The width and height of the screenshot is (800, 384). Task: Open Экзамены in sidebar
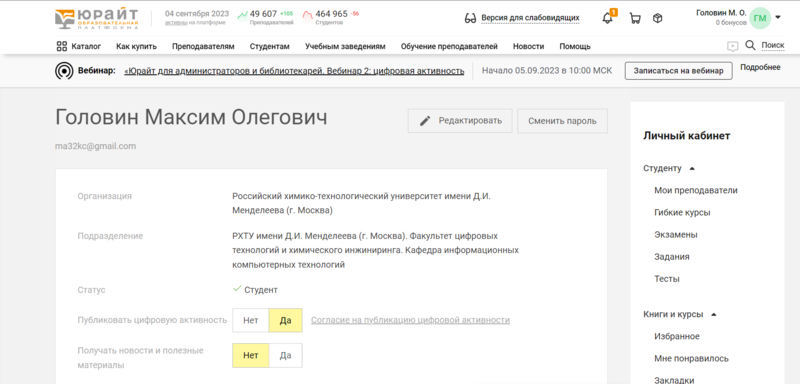pos(676,235)
